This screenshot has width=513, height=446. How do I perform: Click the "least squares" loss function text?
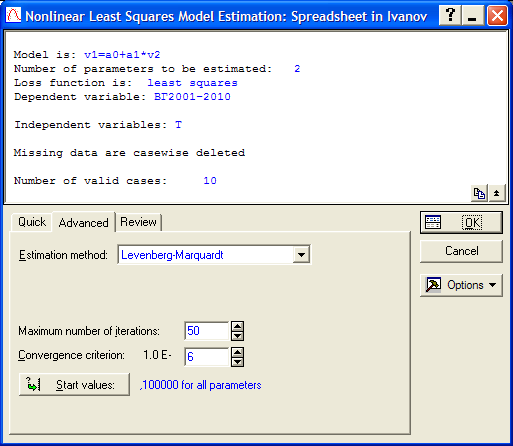point(192,83)
